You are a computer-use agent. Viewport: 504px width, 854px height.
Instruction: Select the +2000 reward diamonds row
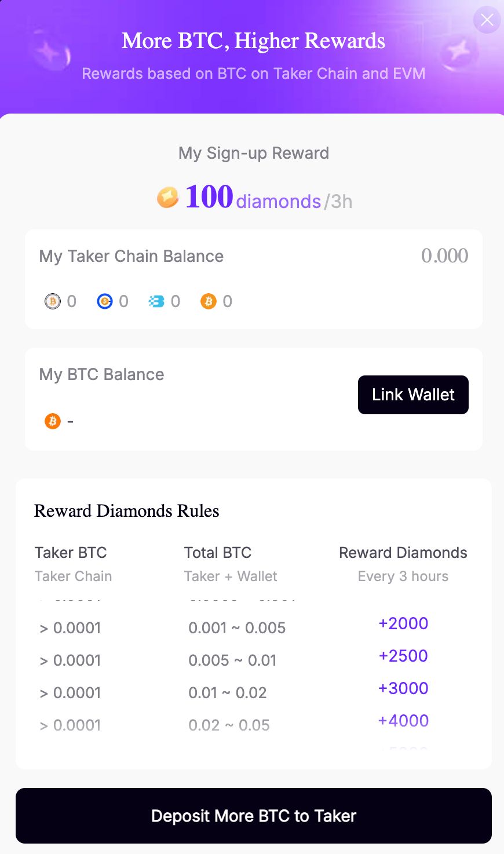(x=403, y=623)
